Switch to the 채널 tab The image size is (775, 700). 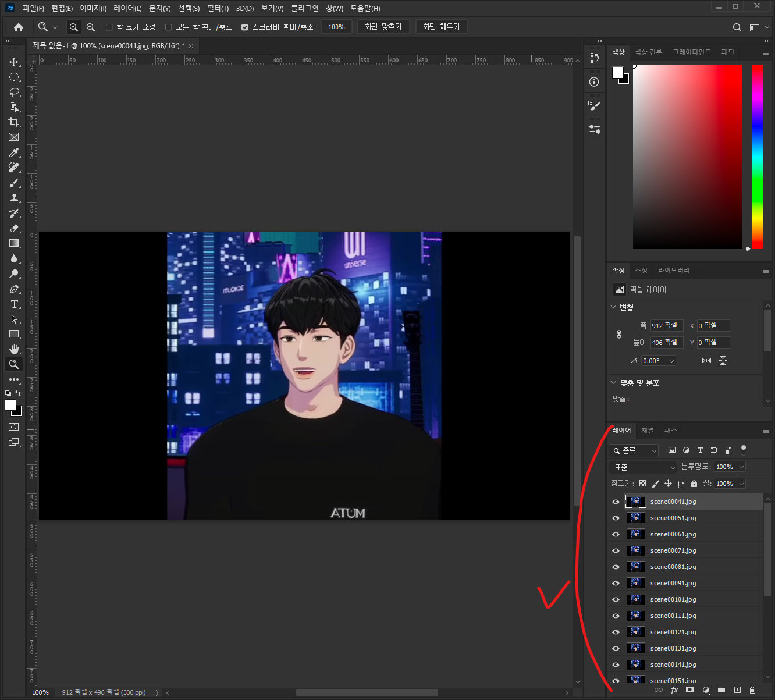point(647,431)
